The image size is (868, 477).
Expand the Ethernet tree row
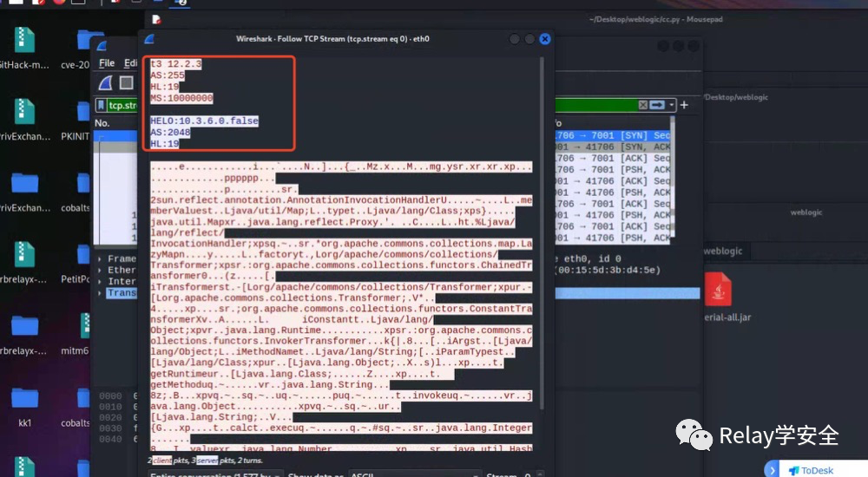coord(99,270)
